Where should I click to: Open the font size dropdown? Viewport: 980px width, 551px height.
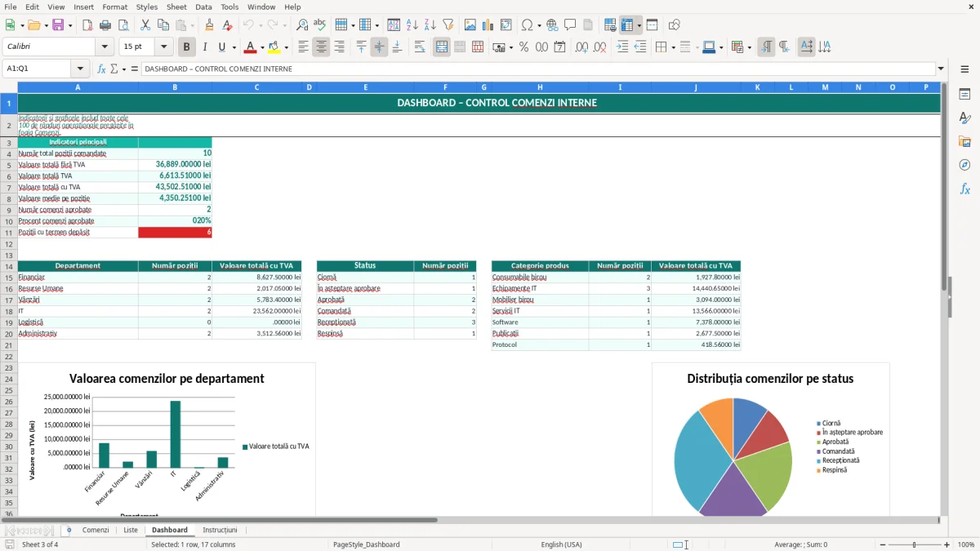point(164,47)
